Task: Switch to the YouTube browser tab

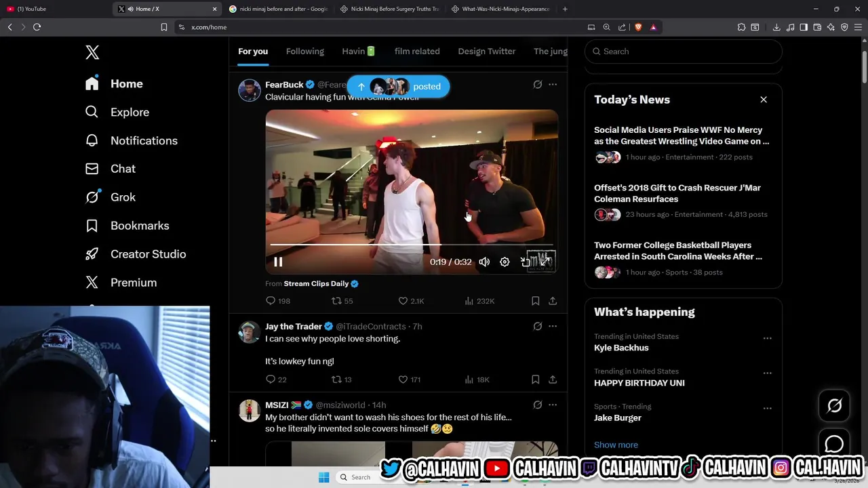Action: 54,9
